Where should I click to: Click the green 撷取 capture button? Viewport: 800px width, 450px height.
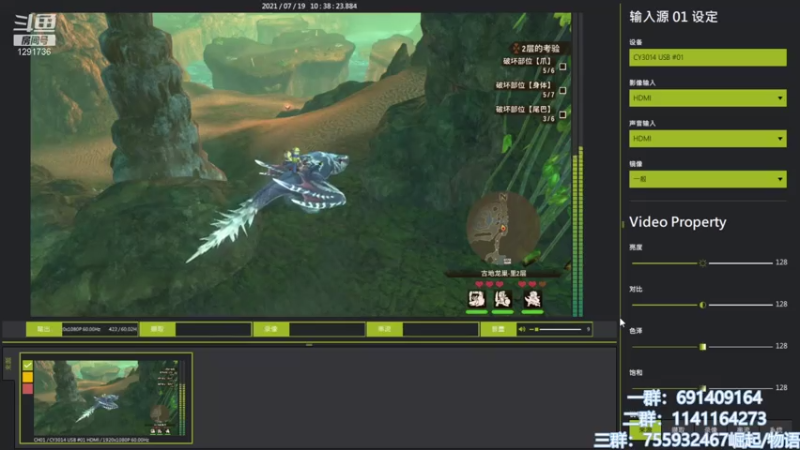coord(157,330)
